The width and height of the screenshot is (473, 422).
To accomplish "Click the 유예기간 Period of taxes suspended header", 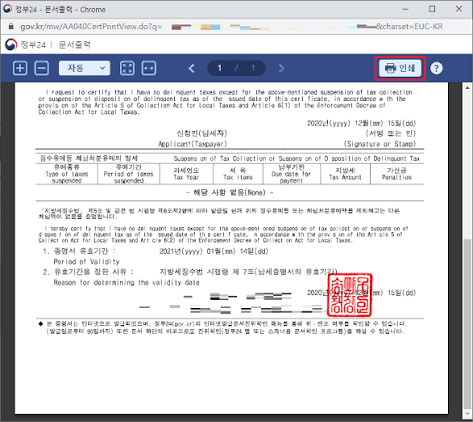I will click(128, 174).
